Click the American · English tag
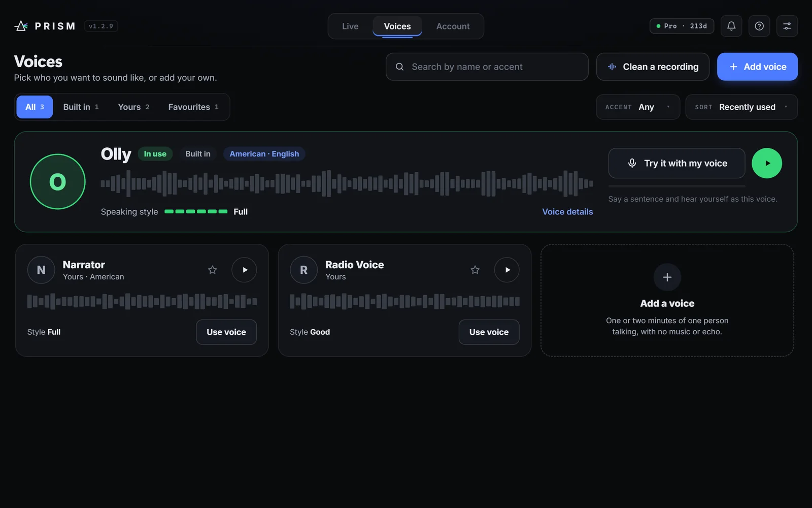The image size is (812, 508). coord(264,154)
